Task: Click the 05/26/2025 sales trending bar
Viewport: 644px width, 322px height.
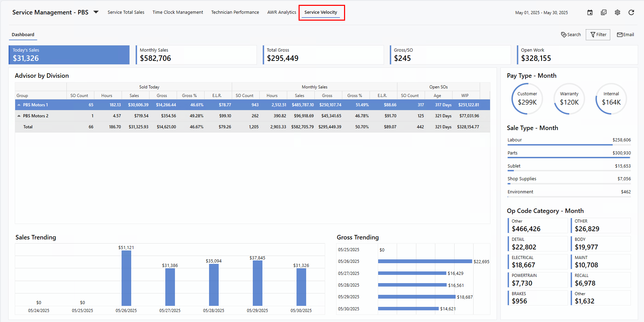Action: coord(126,278)
